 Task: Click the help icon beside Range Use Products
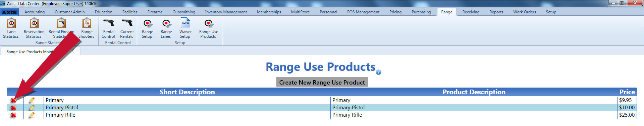[379, 72]
